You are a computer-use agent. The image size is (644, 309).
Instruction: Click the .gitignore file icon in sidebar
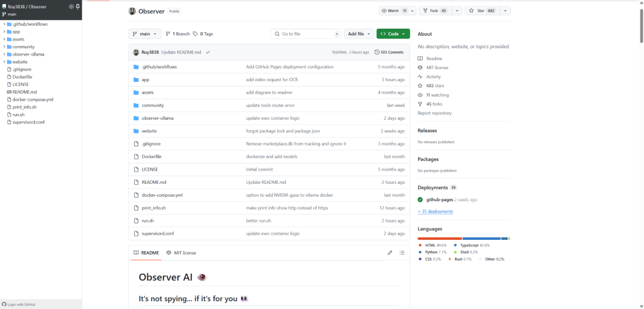(x=9, y=69)
